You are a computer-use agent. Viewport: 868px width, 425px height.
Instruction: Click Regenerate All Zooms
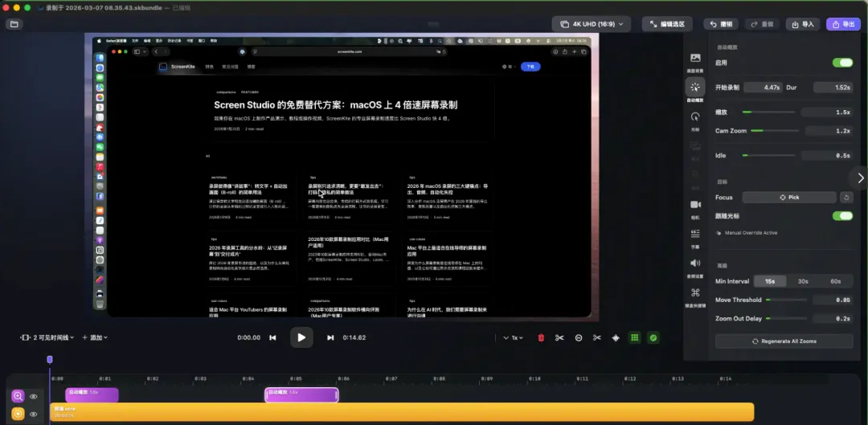[x=784, y=341]
